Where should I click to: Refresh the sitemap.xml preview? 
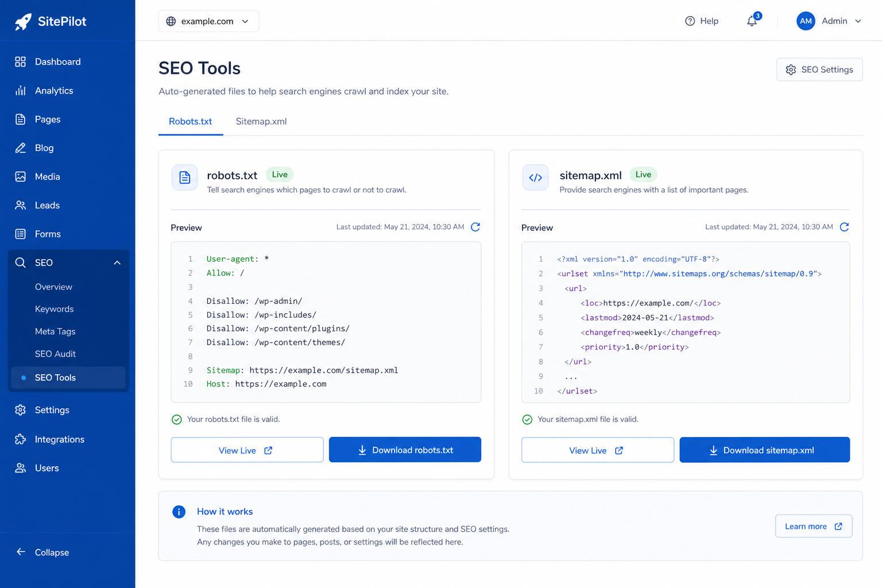[844, 227]
